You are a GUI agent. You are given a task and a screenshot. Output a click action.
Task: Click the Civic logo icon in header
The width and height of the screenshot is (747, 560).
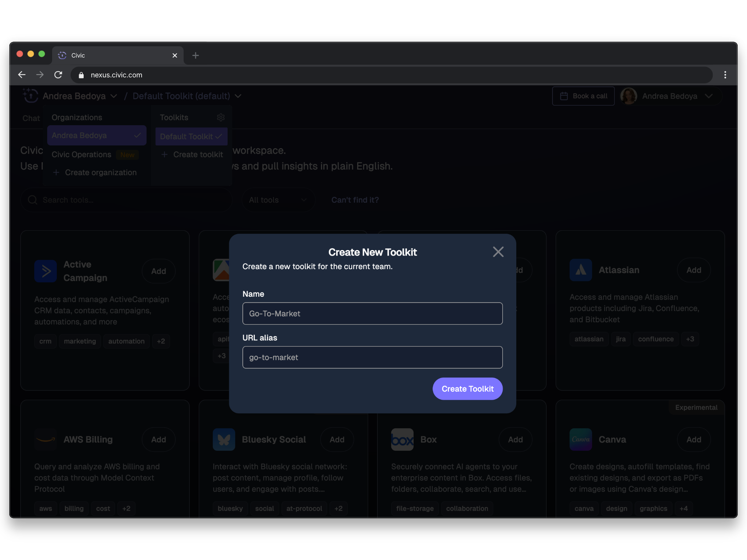30,96
